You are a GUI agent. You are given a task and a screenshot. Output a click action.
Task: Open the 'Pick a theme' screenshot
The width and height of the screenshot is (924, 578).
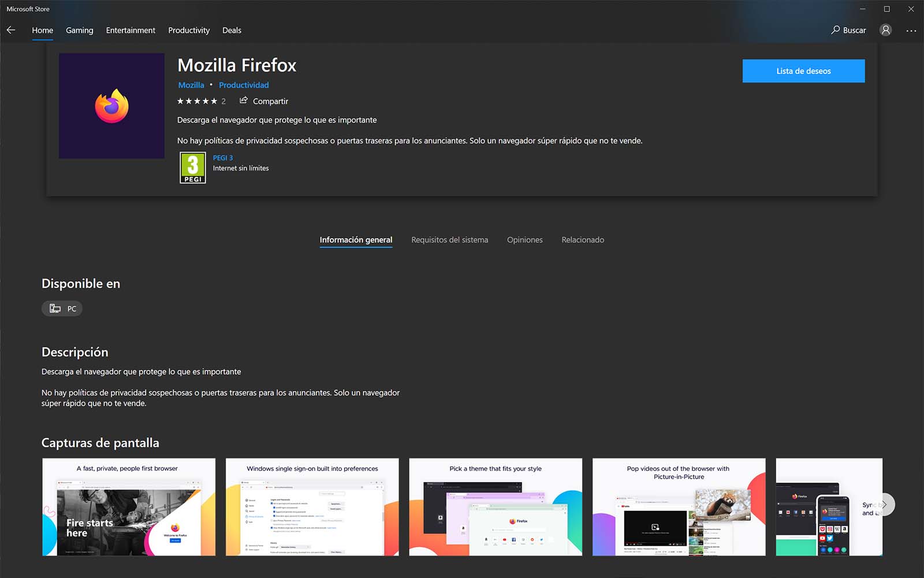pyautogui.click(x=495, y=507)
